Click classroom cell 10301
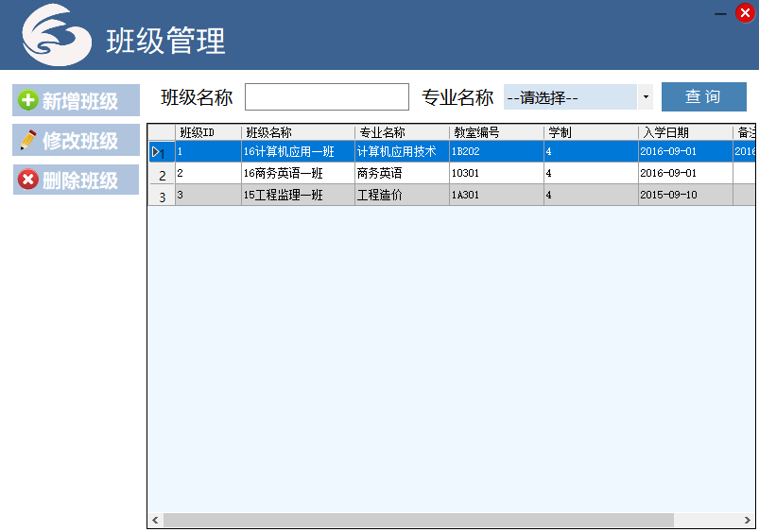 pyautogui.click(x=496, y=173)
